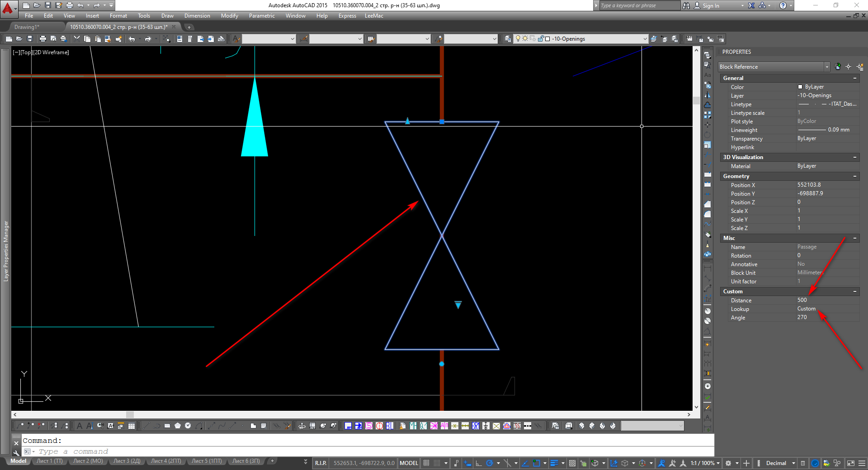Open the Express menu

[347, 16]
